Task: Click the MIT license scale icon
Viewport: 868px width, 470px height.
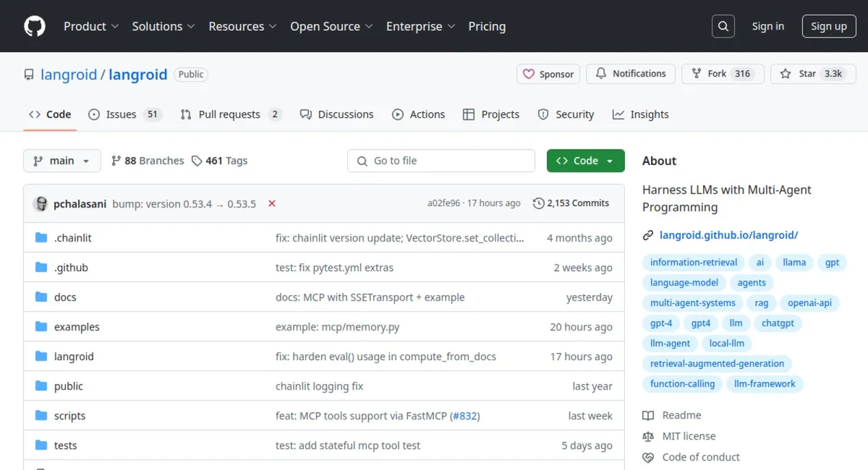Action: [x=648, y=436]
